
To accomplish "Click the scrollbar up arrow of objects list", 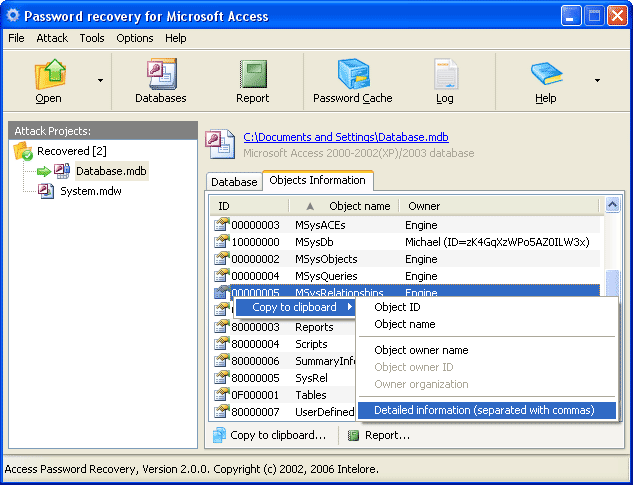I will 612,205.
